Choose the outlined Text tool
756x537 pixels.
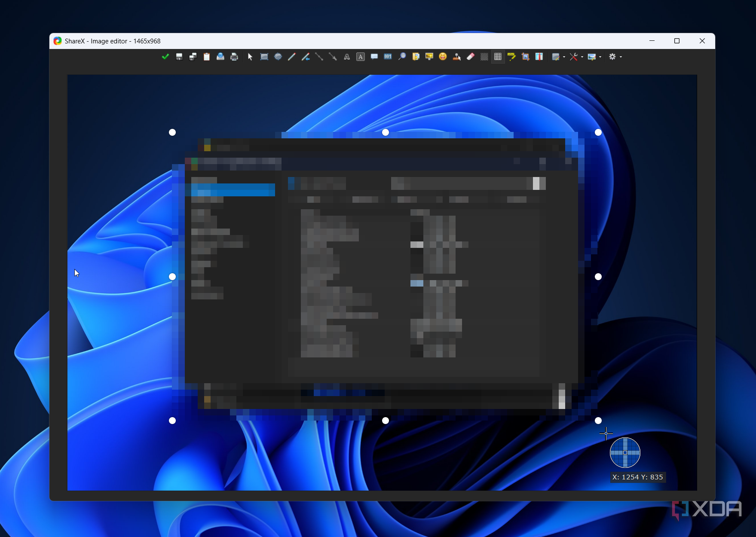click(x=347, y=57)
